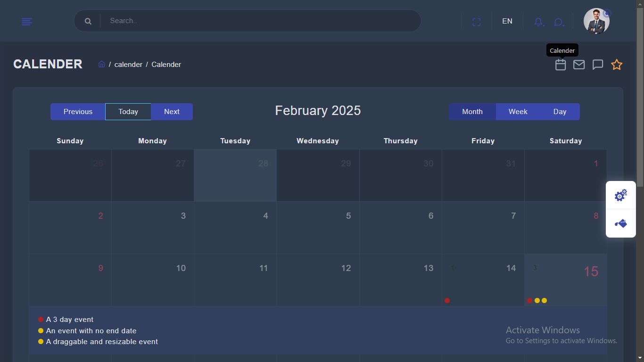Open the EN language dropdown
The image size is (644, 362).
pyautogui.click(x=507, y=21)
